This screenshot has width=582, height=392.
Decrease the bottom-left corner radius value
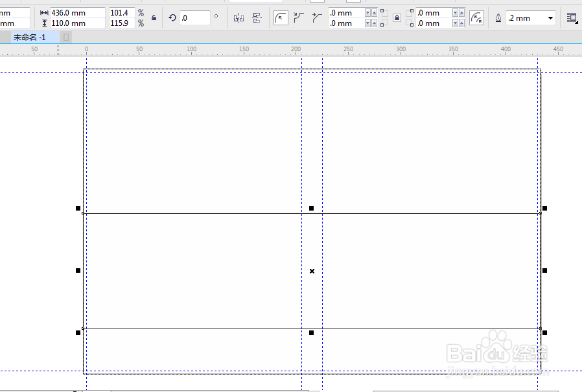[x=367, y=23]
